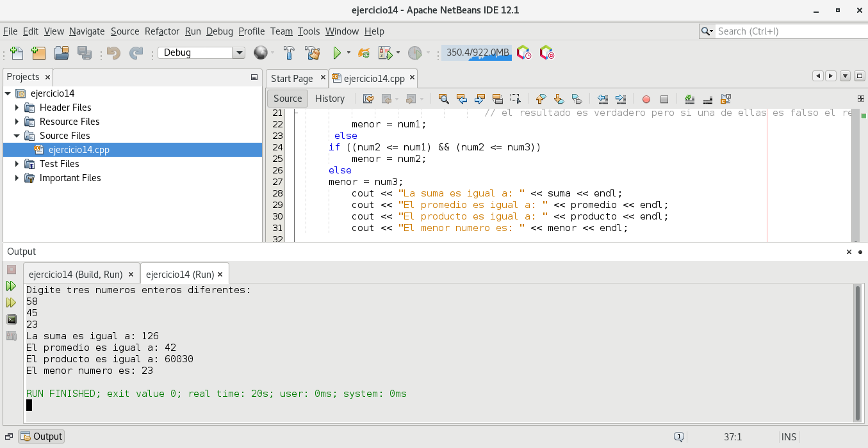Collapse the Source Files tree node
Image resolution: width=868 pixels, height=448 pixels.
coord(17,136)
